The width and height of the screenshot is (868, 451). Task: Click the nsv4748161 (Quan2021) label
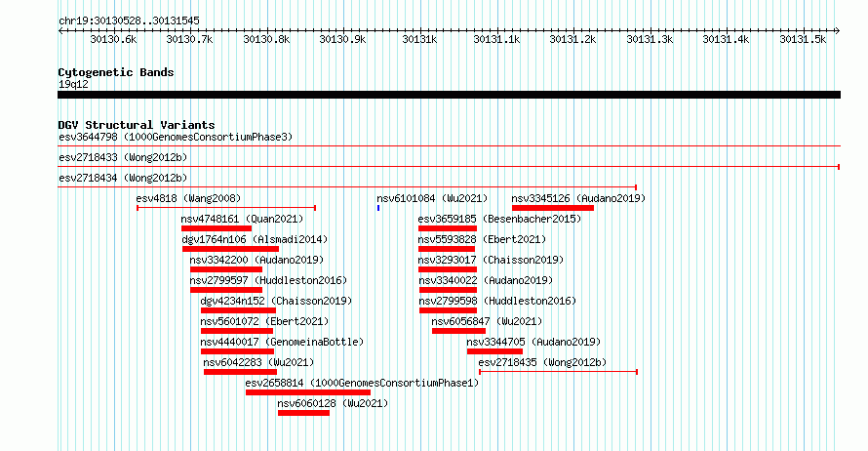click(x=242, y=219)
